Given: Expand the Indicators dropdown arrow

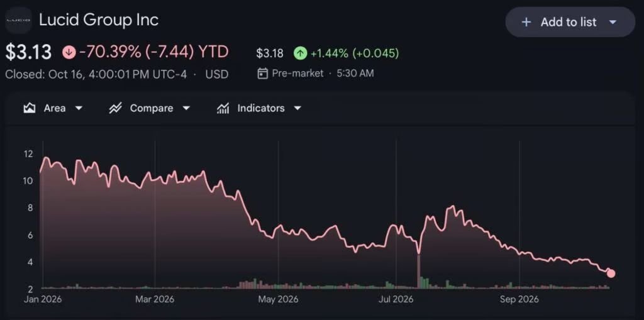Looking at the screenshot, I should (x=297, y=108).
